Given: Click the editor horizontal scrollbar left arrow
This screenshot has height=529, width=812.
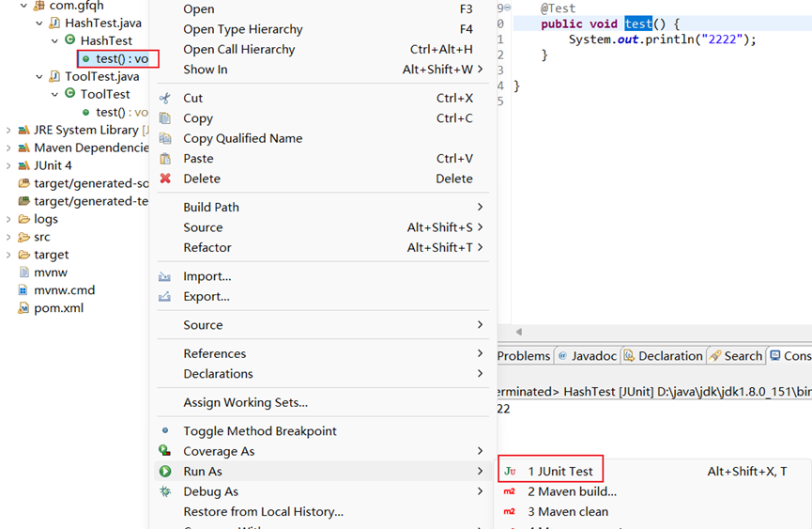Looking at the screenshot, I should pyautogui.click(x=518, y=332).
